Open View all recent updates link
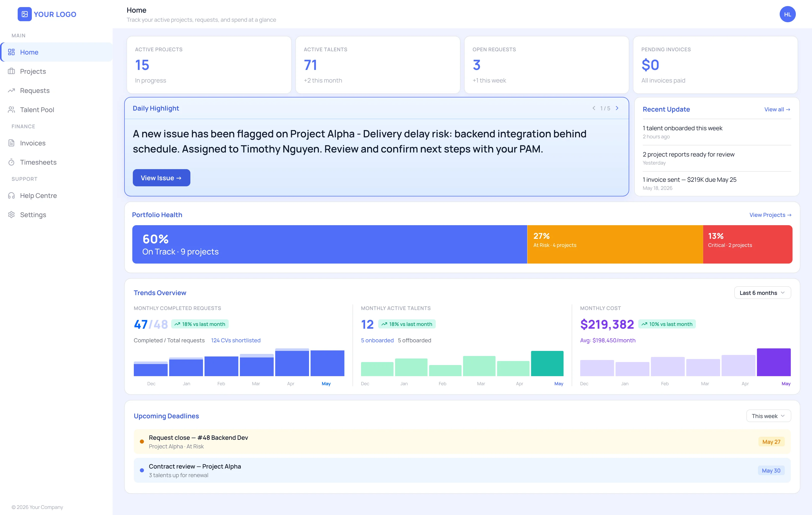This screenshot has height=515, width=812. pyautogui.click(x=777, y=109)
